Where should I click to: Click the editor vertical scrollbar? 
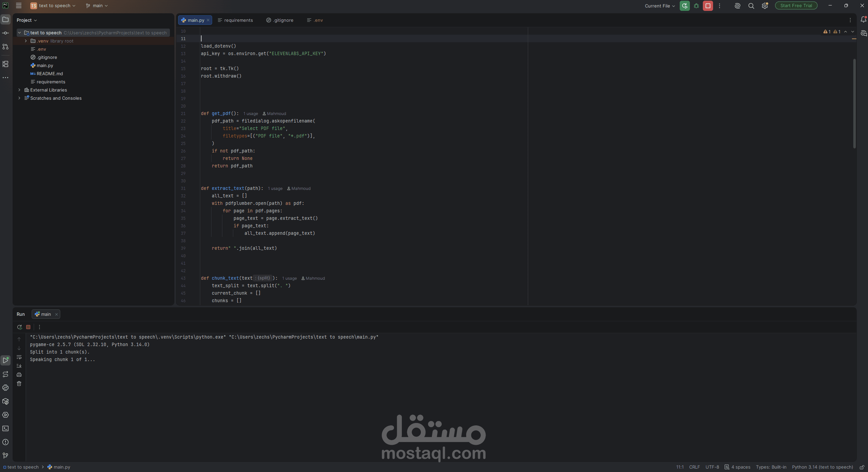click(854, 103)
